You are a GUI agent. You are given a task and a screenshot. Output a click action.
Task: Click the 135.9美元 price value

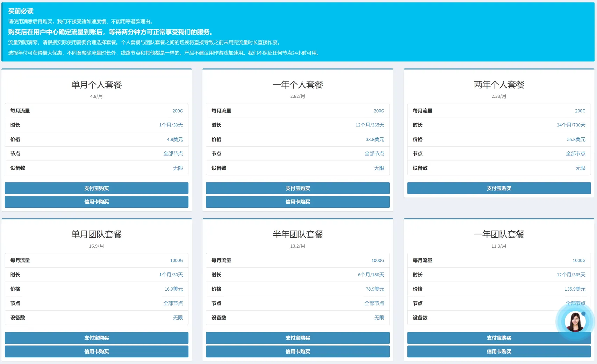pos(575,289)
